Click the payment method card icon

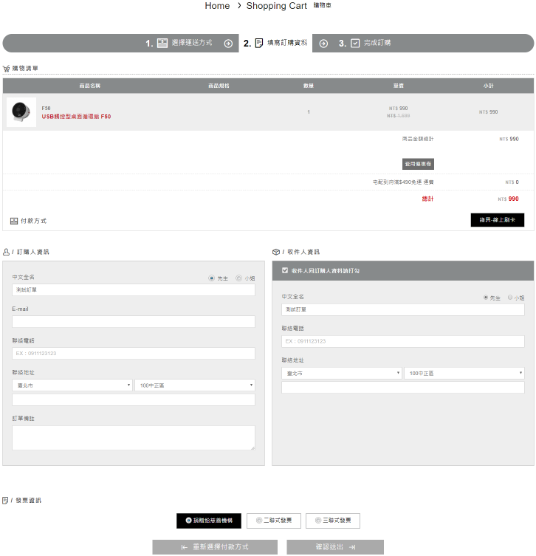click(14, 221)
